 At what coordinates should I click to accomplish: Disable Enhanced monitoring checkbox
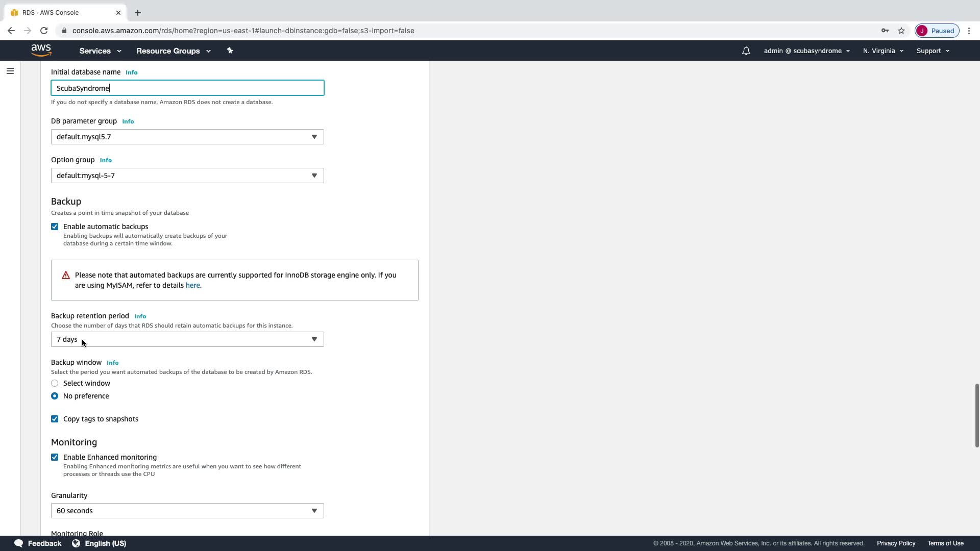click(x=55, y=457)
